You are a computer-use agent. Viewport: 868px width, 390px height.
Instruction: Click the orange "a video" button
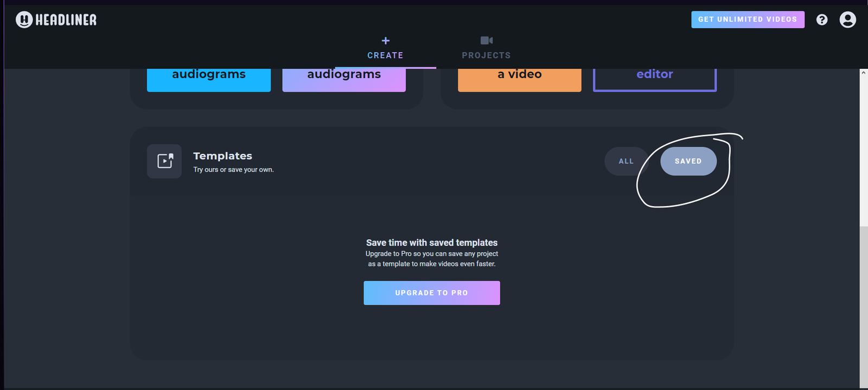pyautogui.click(x=519, y=79)
